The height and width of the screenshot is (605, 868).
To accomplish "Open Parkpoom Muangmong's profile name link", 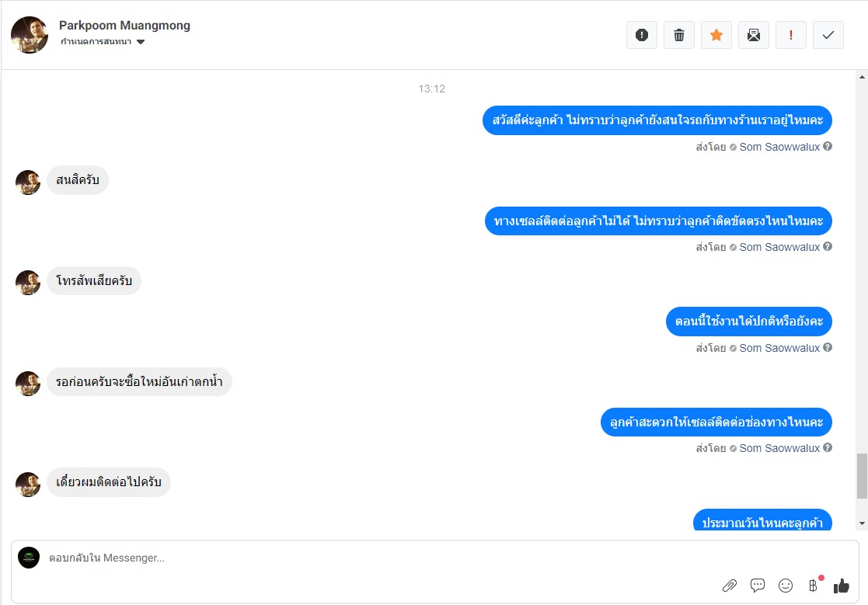I will pos(124,26).
